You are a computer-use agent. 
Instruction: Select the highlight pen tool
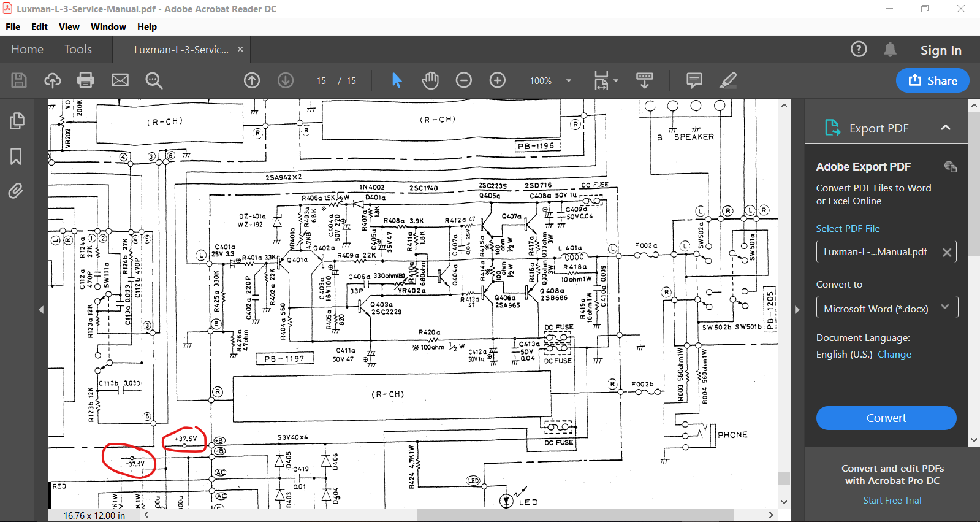(728, 80)
